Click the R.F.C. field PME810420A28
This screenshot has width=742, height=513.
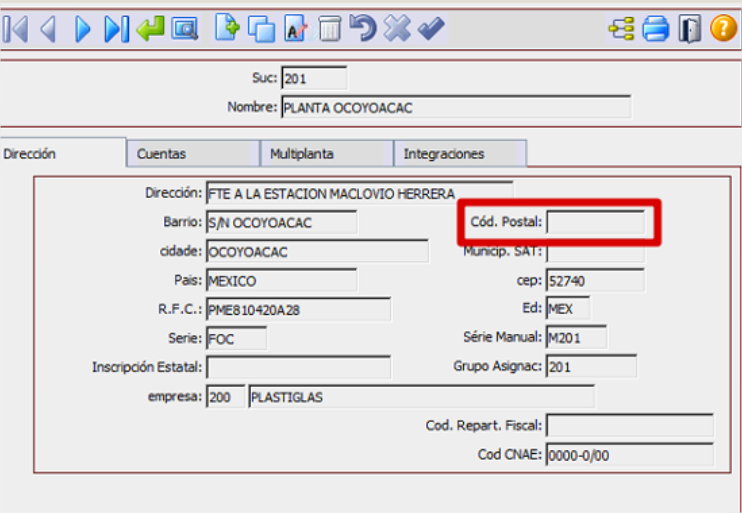[x=299, y=310]
